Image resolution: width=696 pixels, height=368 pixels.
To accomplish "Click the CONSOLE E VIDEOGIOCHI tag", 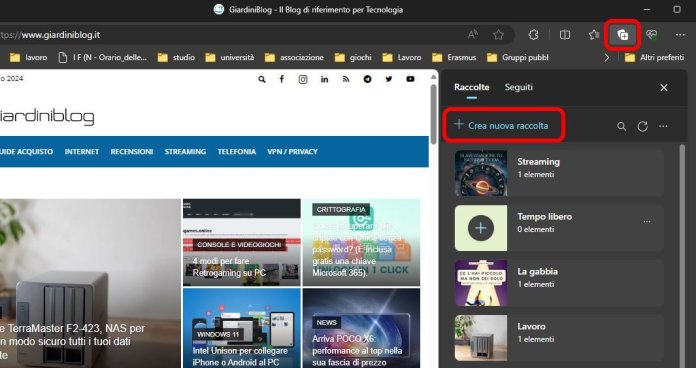I will click(x=239, y=245).
